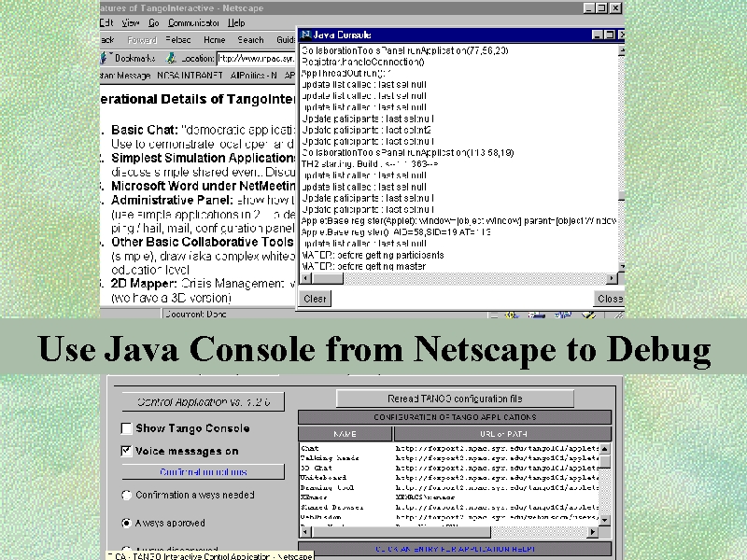Select the Always approved radio button

[126, 523]
